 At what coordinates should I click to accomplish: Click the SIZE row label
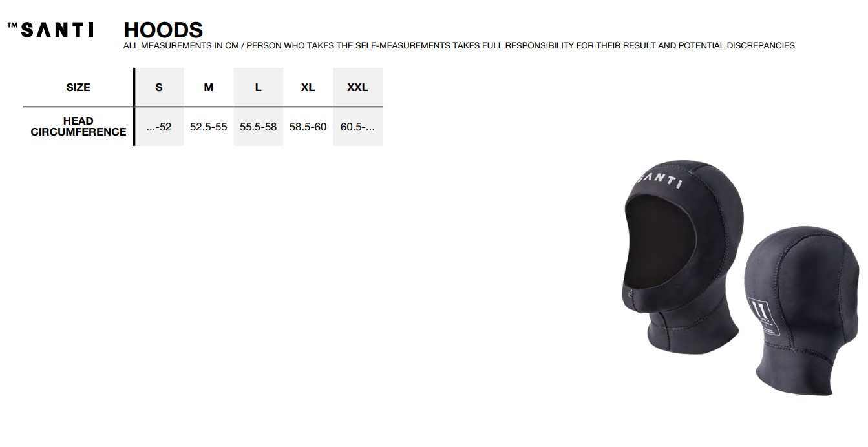78,87
